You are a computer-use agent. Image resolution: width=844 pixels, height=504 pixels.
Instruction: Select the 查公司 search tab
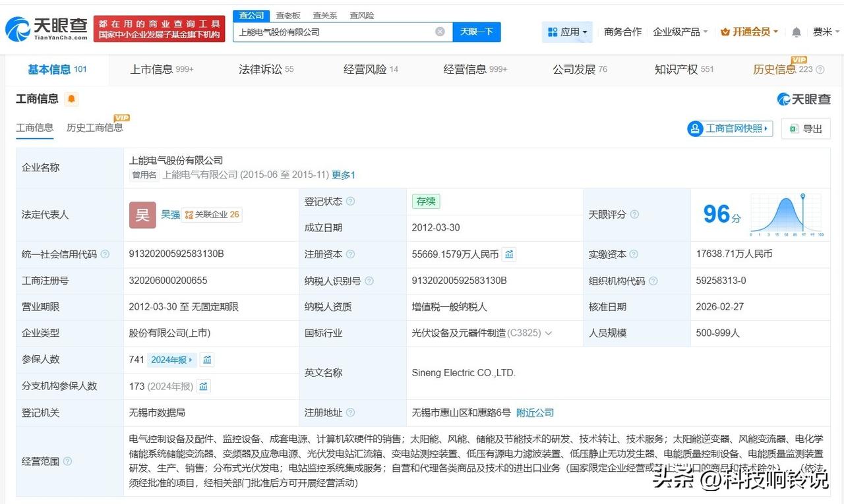coord(251,15)
